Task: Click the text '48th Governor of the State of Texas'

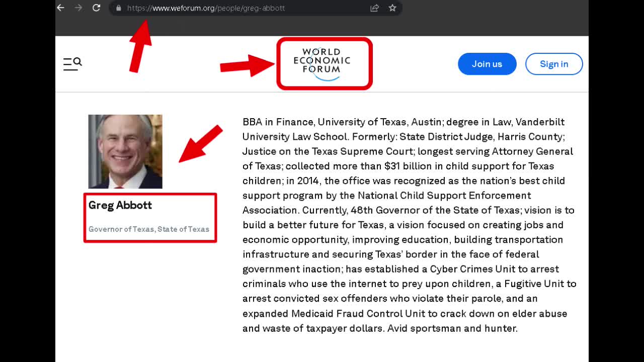Action: tap(435, 210)
